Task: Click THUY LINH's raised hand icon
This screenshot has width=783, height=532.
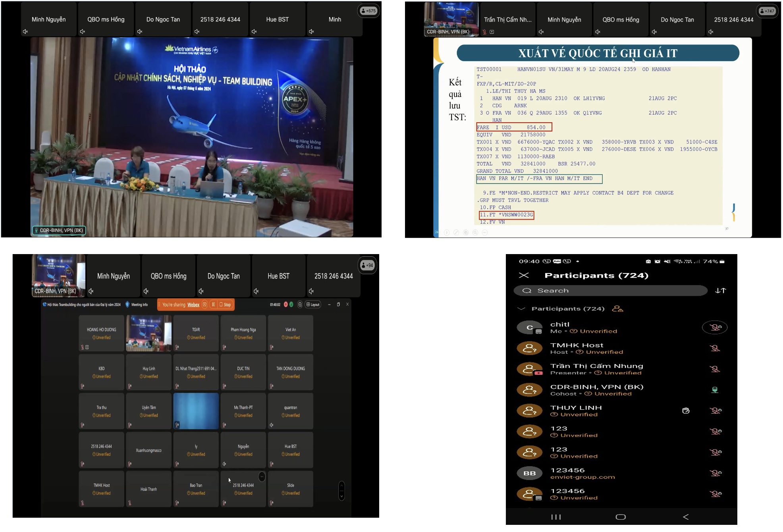Action: [686, 411]
